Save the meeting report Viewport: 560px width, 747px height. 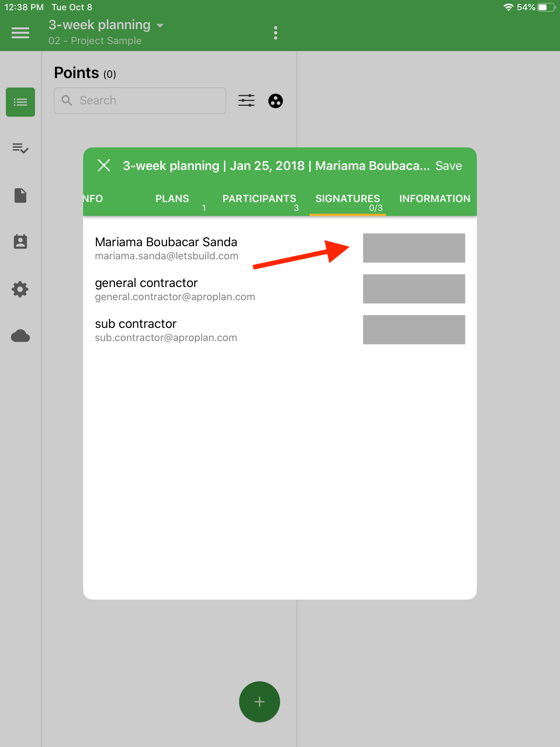449,166
